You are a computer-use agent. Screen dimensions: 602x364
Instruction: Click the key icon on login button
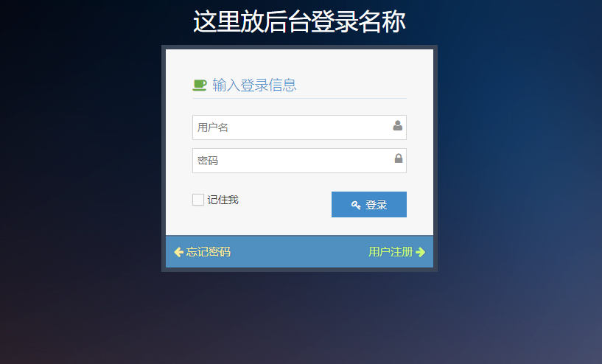[x=356, y=205]
